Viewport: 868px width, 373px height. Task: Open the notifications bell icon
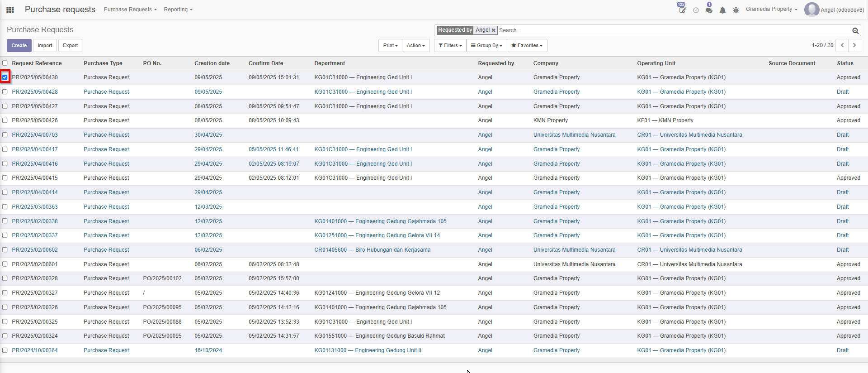tap(722, 10)
